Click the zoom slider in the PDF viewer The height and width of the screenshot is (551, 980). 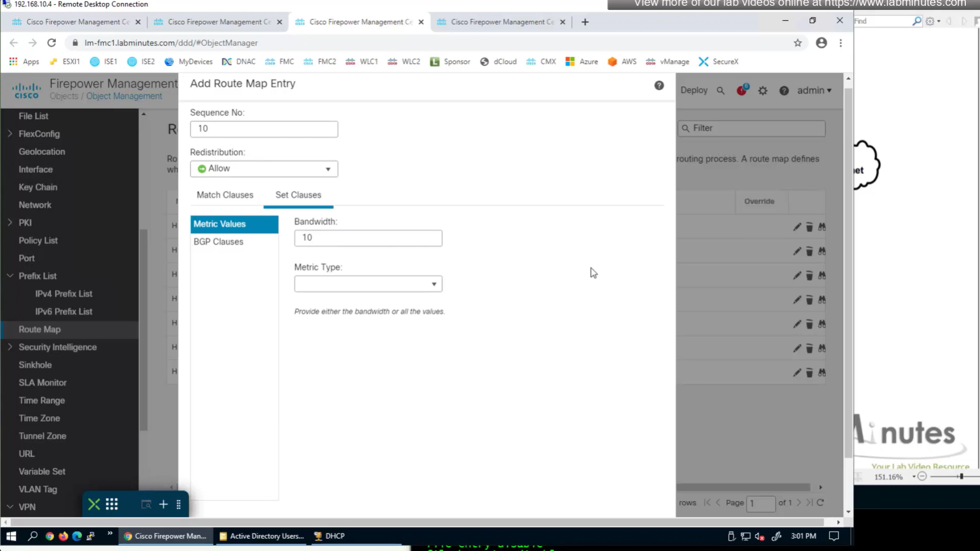pyautogui.click(x=961, y=476)
